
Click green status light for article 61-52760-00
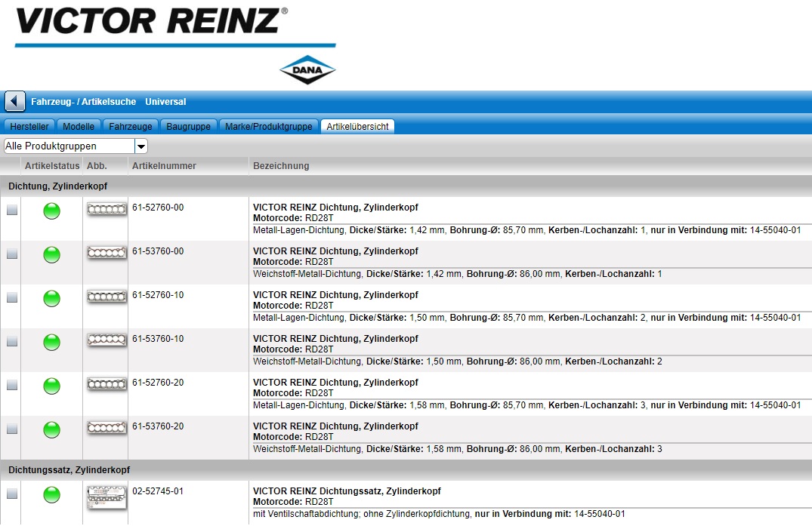[51, 212]
